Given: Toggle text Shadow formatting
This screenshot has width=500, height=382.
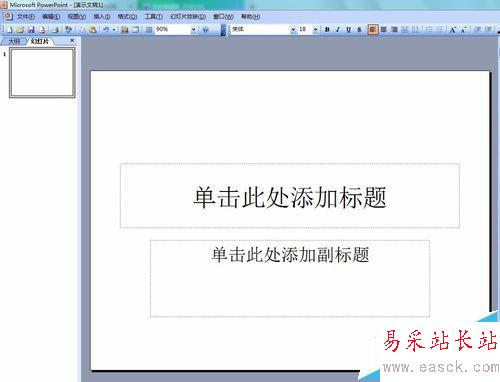Looking at the screenshot, I should 359,30.
